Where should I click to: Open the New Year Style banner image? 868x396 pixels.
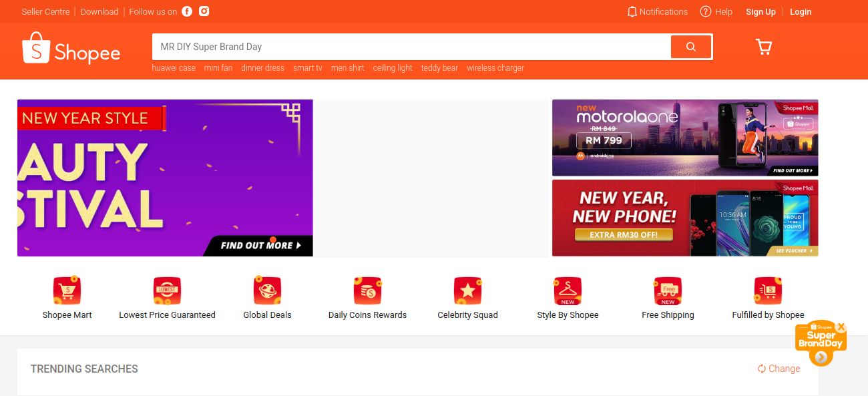pyautogui.click(x=165, y=178)
